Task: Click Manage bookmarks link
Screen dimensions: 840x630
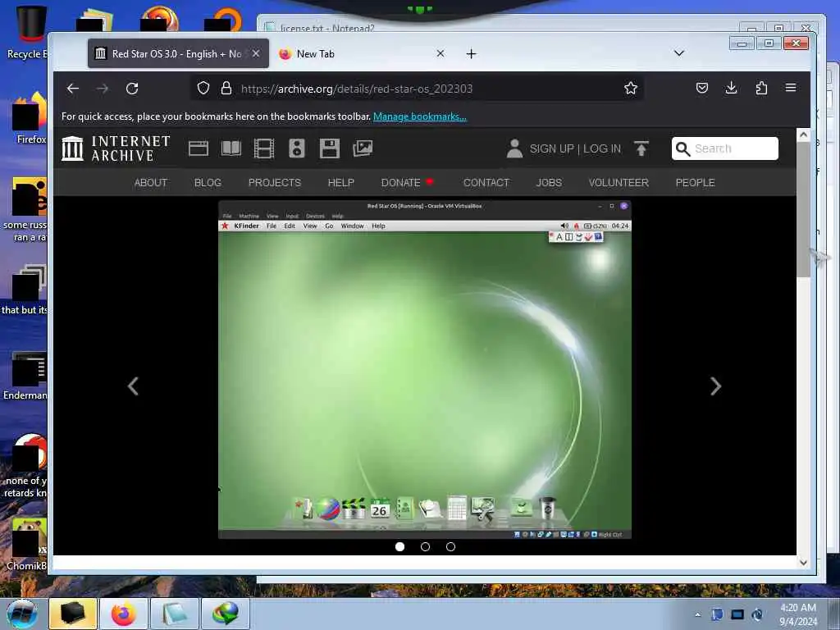Action: 419,116
